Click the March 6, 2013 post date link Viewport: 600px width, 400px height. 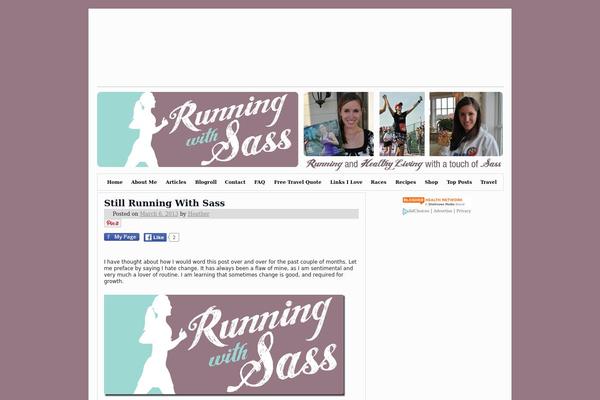coord(159,214)
